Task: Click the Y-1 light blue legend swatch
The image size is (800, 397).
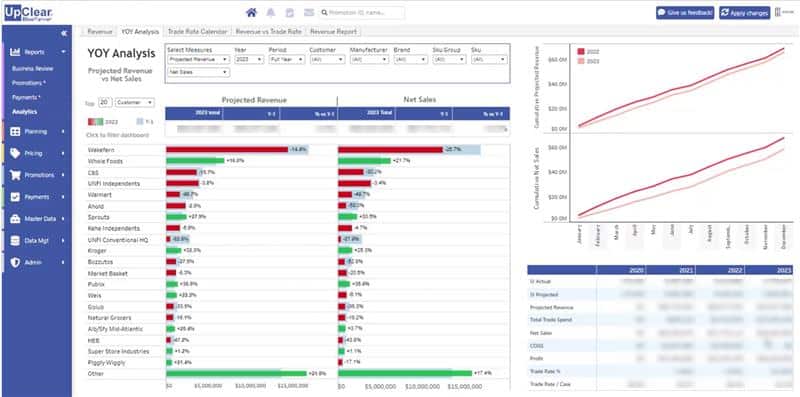Action: click(140, 121)
